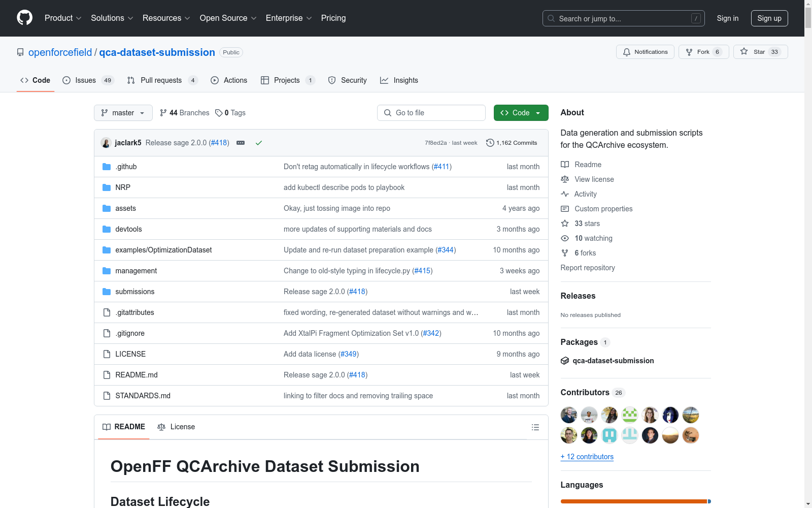Open the examples/OptimizationDataset folder

tap(163, 250)
